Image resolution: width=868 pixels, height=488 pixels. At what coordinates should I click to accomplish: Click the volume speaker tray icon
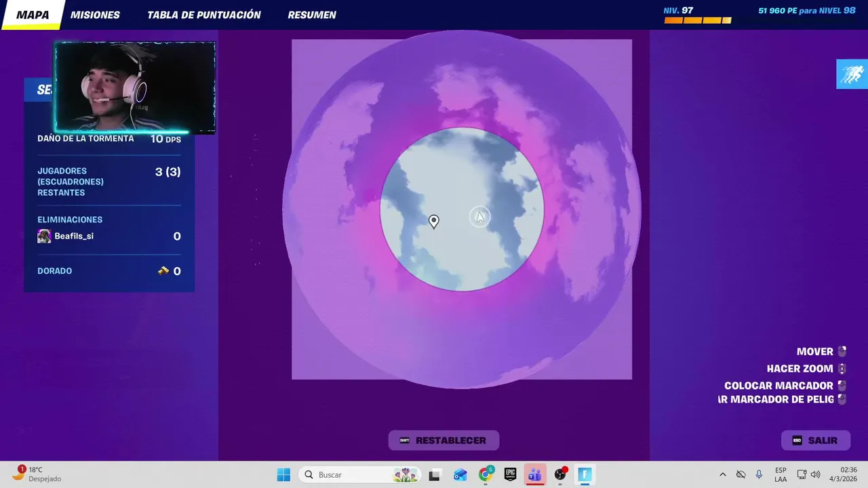click(x=815, y=475)
